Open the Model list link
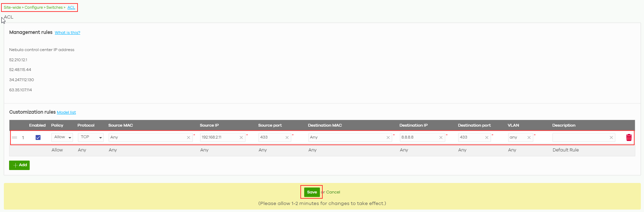The width and height of the screenshot is (644, 212). pos(66,112)
